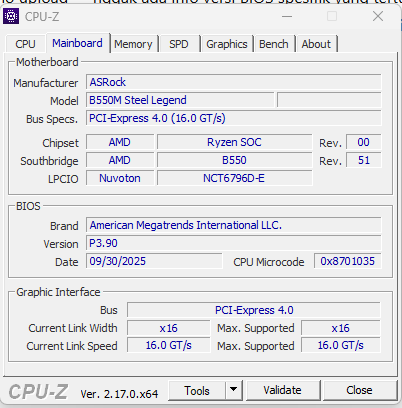The image size is (402, 408).
Task: Click the Max. Supported width x16 value
Action: 341,328
